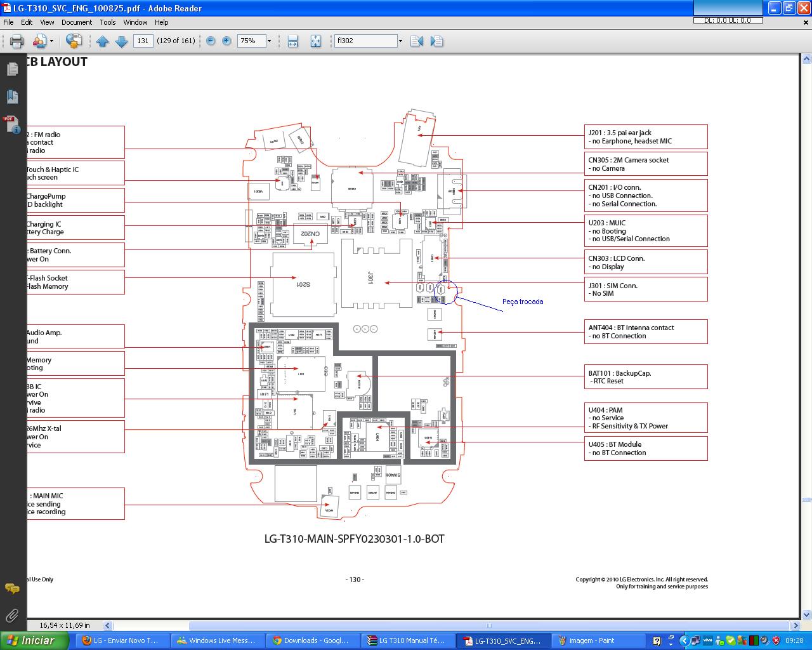The width and height of the screenshot is (812, 650).
Task: Click the network computers tray icon
Action: [696, 641]
